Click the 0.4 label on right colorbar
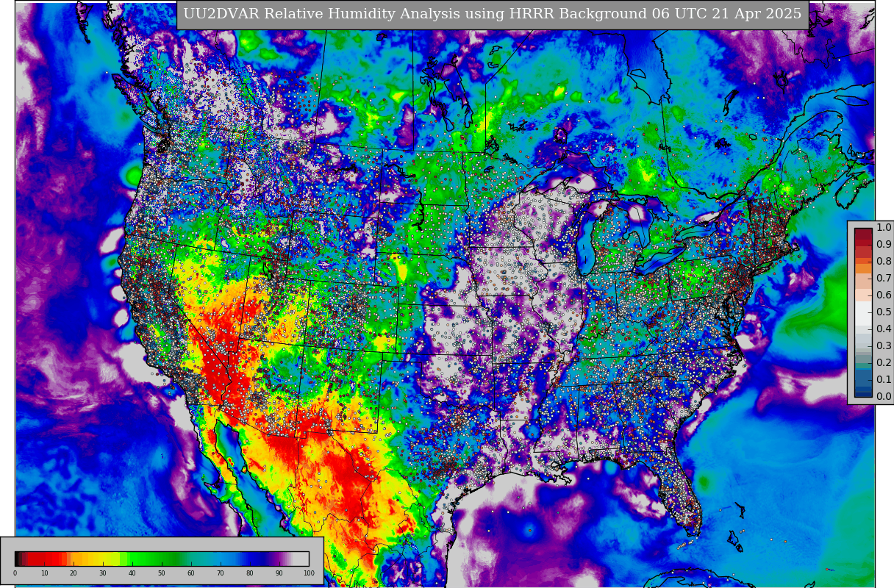The image size is (894, 588). point(884,329)
